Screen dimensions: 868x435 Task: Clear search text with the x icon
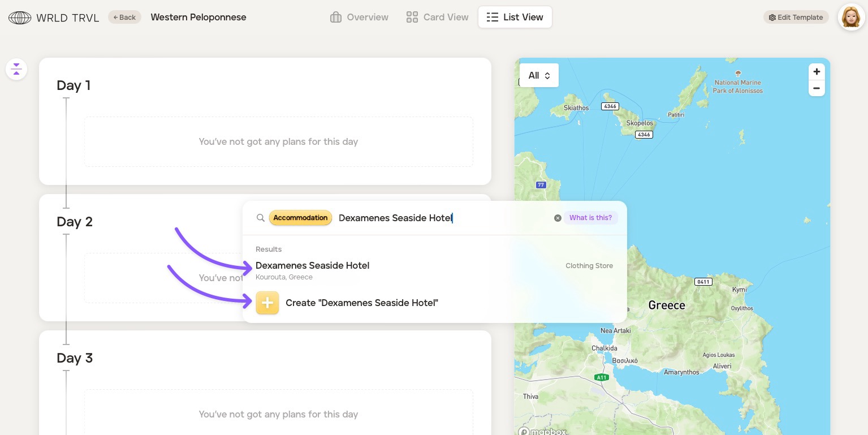558,218
